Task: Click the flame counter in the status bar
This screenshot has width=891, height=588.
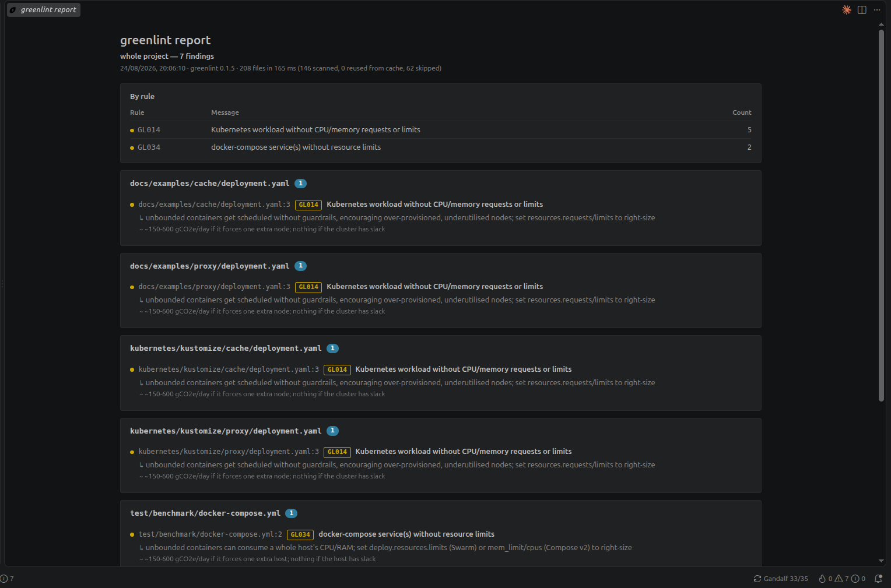Action: (825, 579)
